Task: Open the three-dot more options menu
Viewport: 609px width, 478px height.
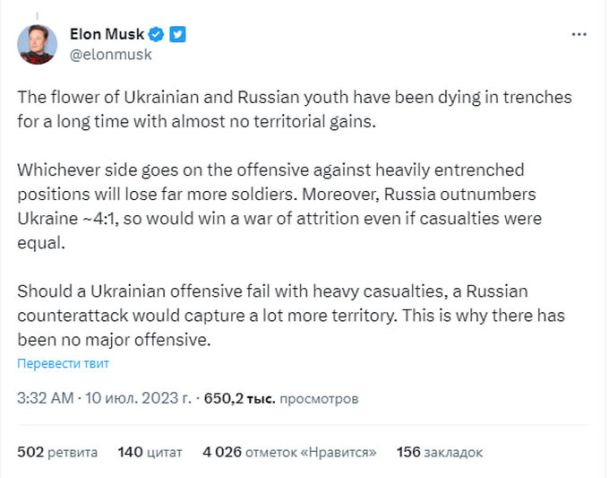Action: coord(579,34)
